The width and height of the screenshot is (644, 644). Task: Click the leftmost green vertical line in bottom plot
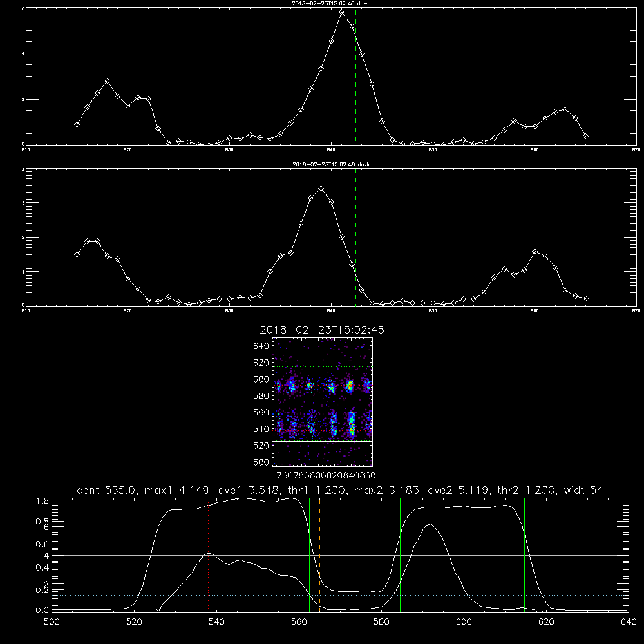pyautogui.click(x=156, y=555)
